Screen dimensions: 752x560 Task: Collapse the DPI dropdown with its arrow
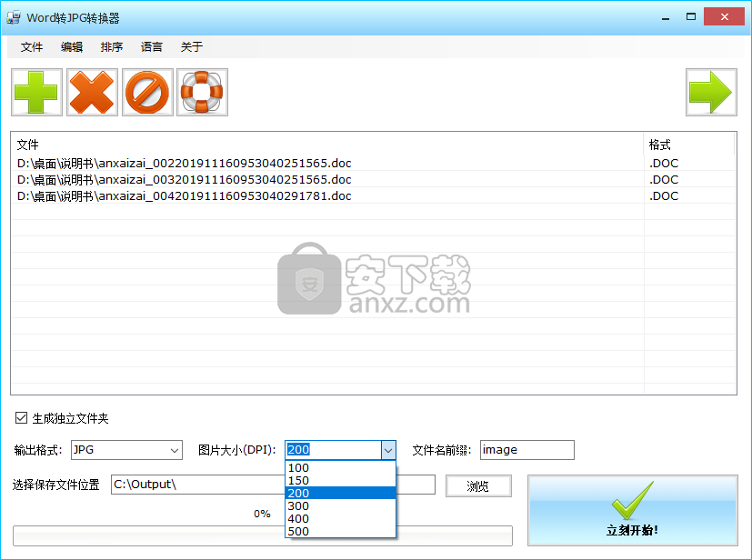(x=388, y=450)
